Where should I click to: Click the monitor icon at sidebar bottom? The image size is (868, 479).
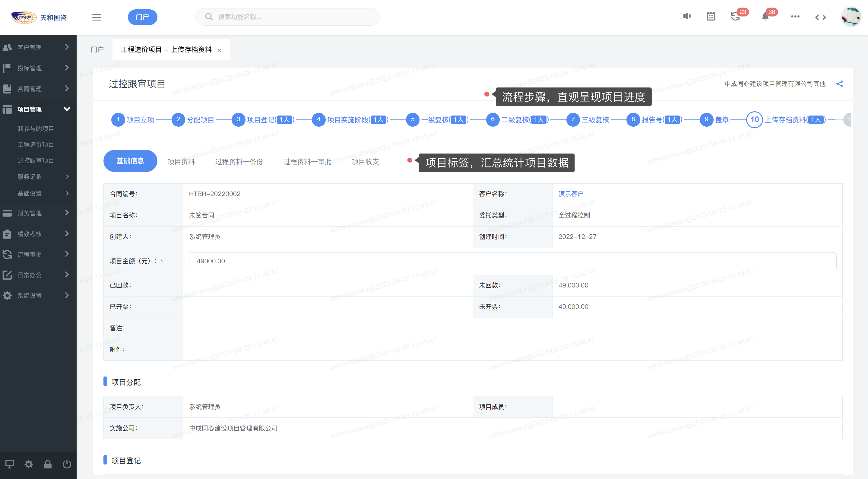pyautogui.click(x=9, y=464)
